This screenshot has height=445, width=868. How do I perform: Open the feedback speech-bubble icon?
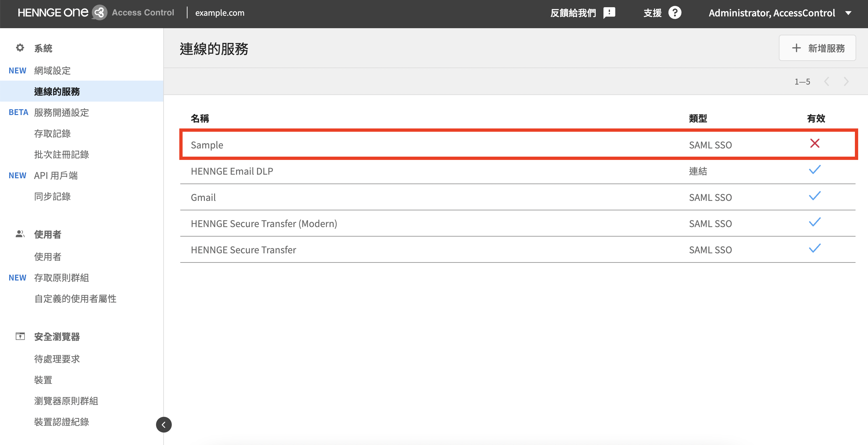click(609, 13)
